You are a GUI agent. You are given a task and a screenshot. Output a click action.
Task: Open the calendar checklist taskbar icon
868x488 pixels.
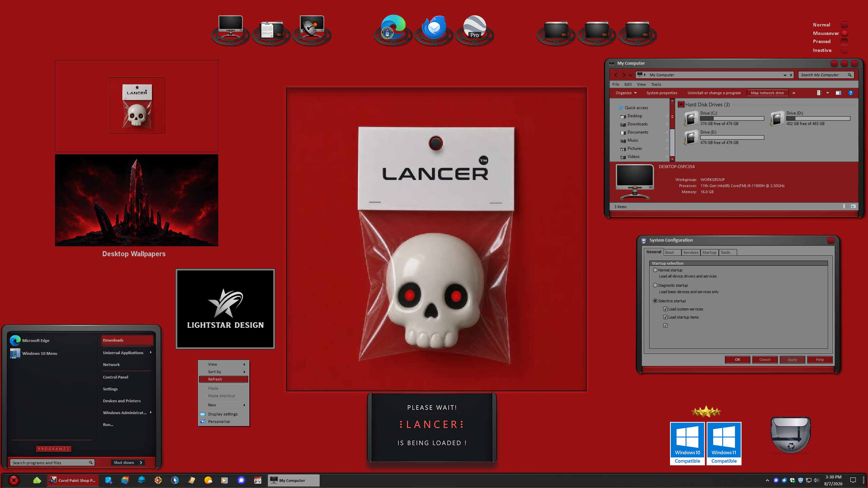pyautogui.click(x=258, y=480)
